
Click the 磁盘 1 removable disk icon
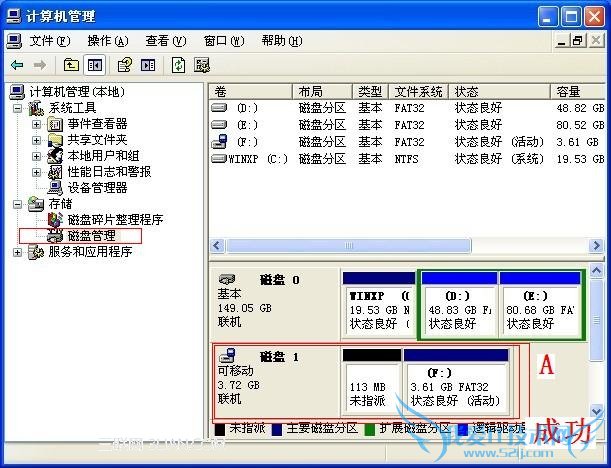[x=227, y=355]
